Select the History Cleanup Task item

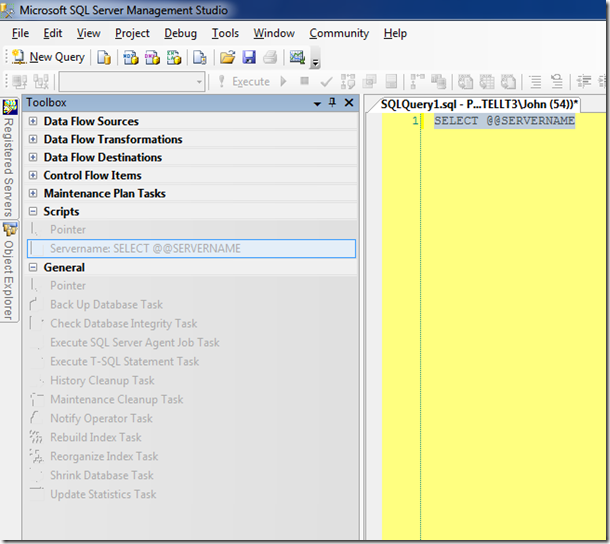click(x=191, y=381)
